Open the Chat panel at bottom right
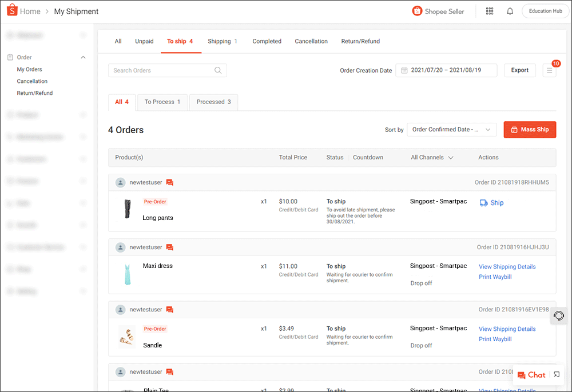The height and width of the screenshot is (392, 572). tap(531, 375)
